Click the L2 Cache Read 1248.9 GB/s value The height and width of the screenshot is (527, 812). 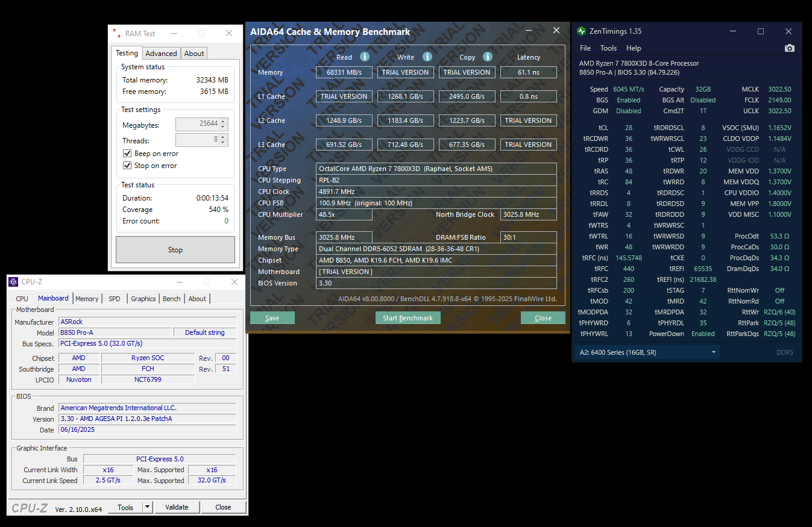pos(344,120)
